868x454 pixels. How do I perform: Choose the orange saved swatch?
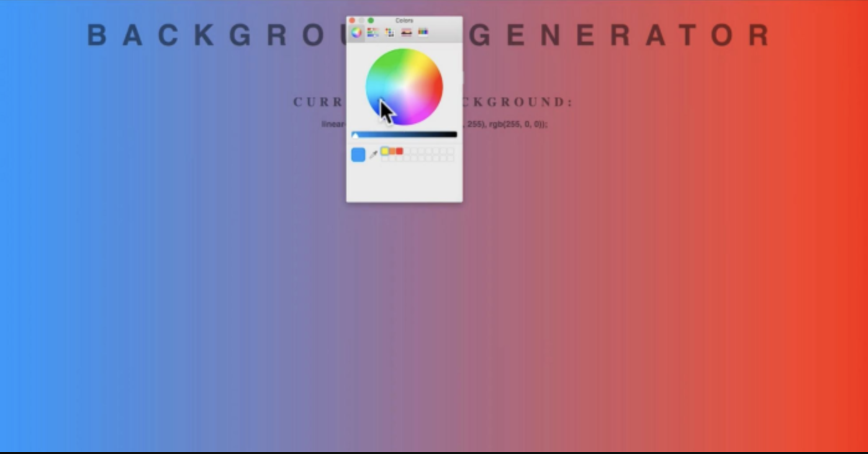(392, 151)
